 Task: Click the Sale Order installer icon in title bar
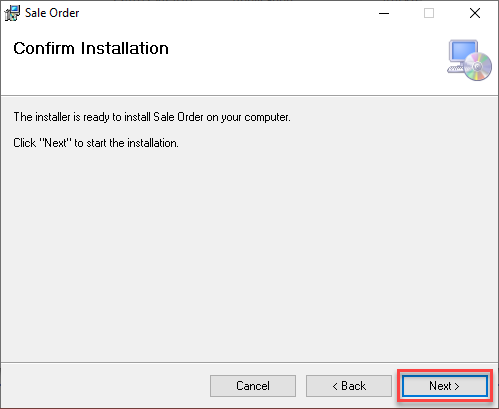(x=12, y=13)
